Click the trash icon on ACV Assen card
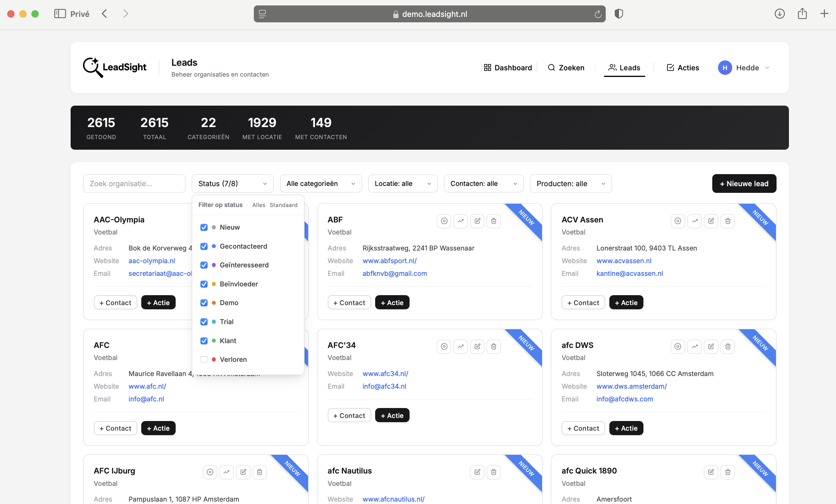The image size is (836, 504). coord(727,221)
